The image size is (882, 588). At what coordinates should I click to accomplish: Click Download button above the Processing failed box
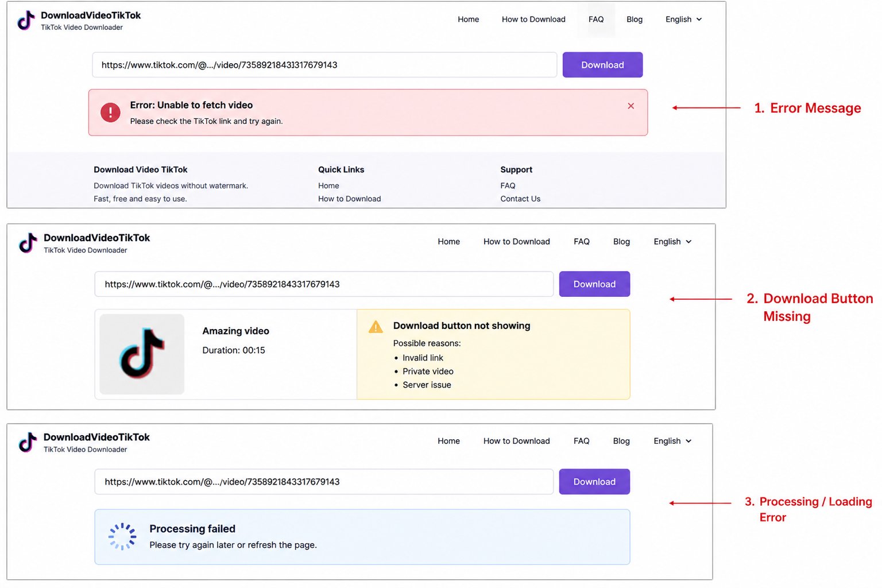pos(594,482)
